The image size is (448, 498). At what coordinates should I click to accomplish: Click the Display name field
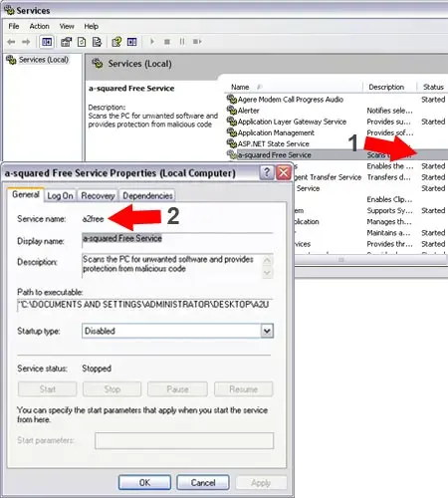[x=177, y=240]
